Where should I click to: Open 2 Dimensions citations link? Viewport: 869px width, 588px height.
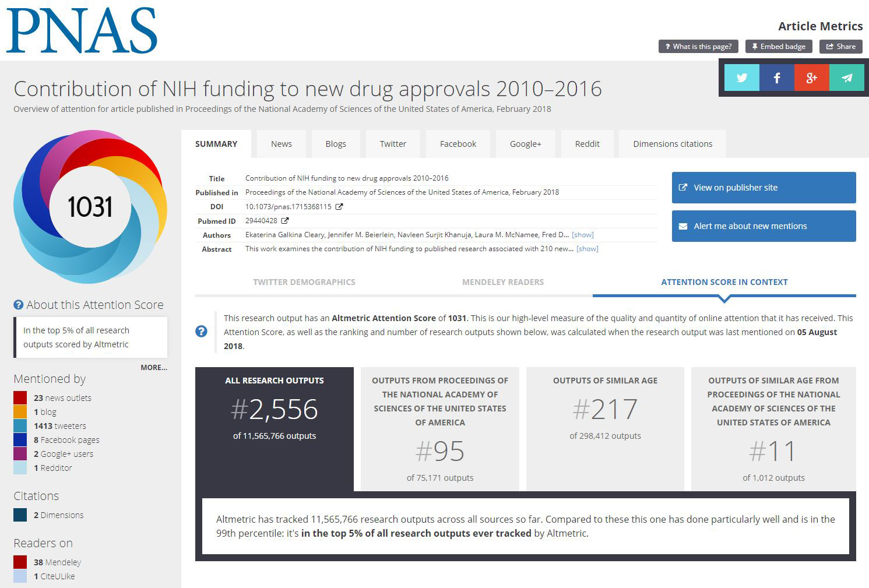[59, 515]
